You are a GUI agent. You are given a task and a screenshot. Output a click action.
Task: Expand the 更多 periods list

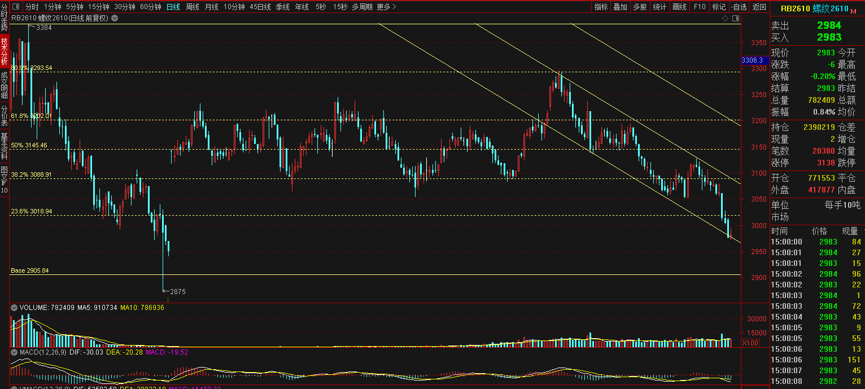[387, 7]
